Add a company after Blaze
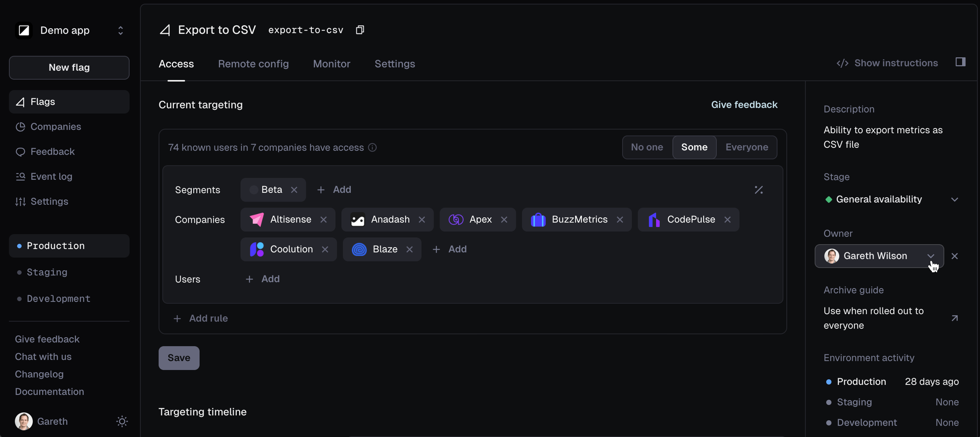980x437 pixels. (x=449, y=249)
